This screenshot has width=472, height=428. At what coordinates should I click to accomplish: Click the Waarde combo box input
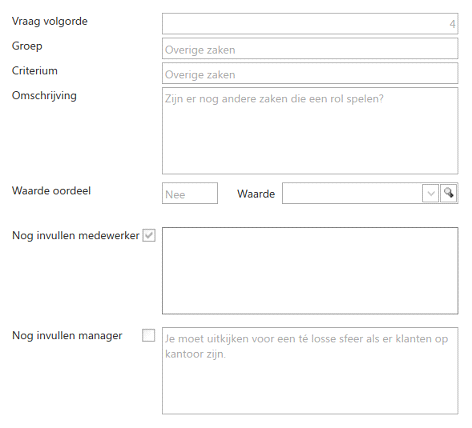[352, 193]
